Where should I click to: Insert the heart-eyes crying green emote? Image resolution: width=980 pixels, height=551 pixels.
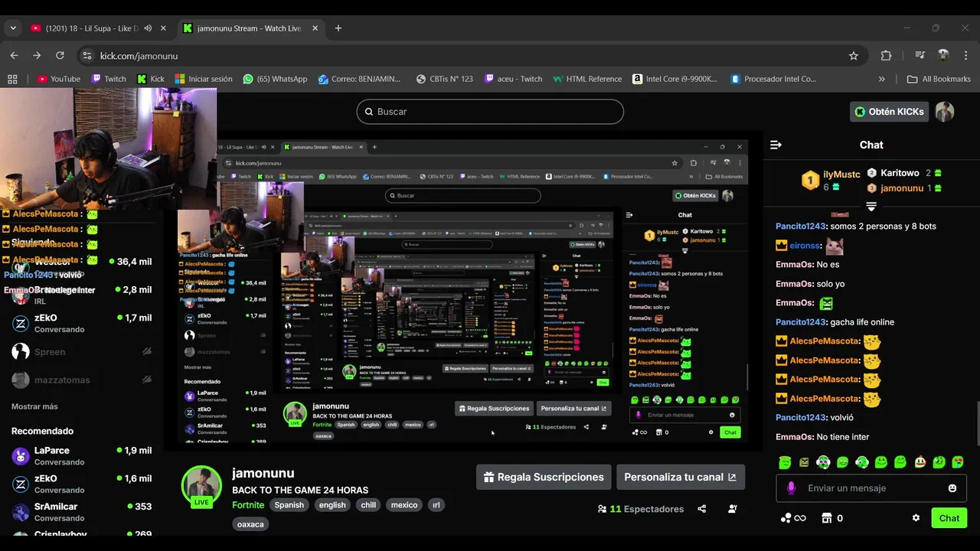pyautogui.click(x=959, y=462)
